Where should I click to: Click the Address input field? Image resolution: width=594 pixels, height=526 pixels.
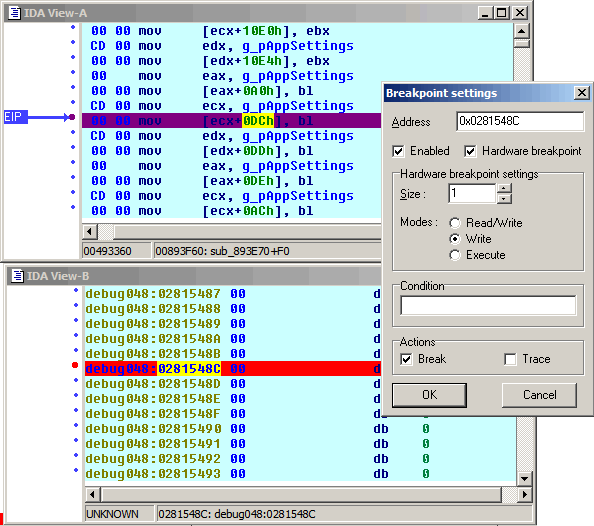520,121
